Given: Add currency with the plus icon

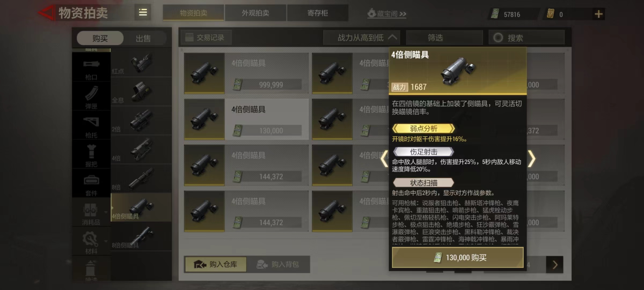Looking at the screenshot, I should point(598,14).
